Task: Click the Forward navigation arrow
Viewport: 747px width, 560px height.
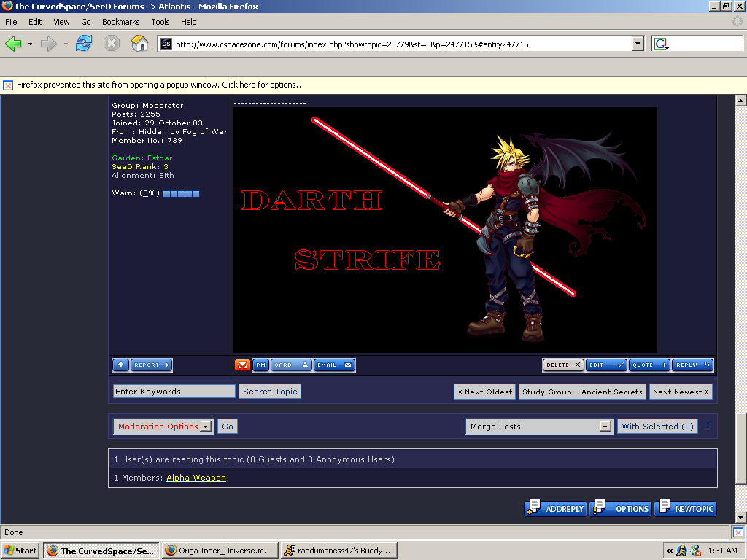Action: click(48, 44)
